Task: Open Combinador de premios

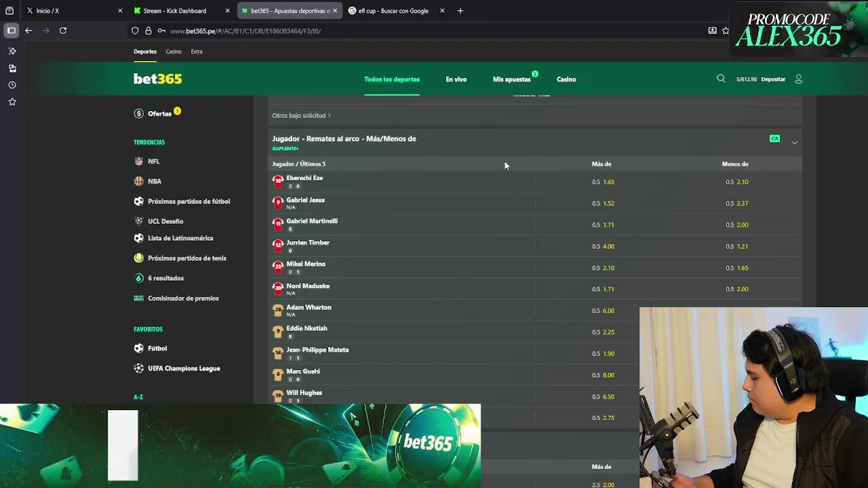Action: click(x=183, y=298)
